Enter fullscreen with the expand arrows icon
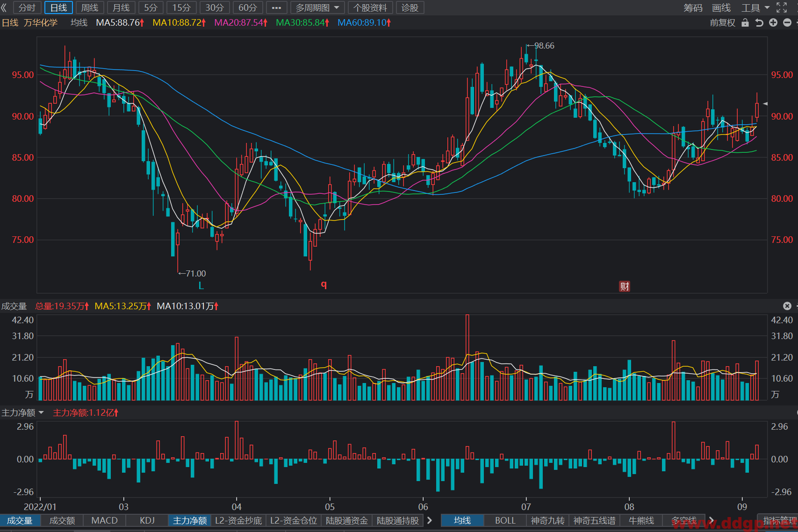The height and width of the screenshot is (532, 798). click(782, 7)
